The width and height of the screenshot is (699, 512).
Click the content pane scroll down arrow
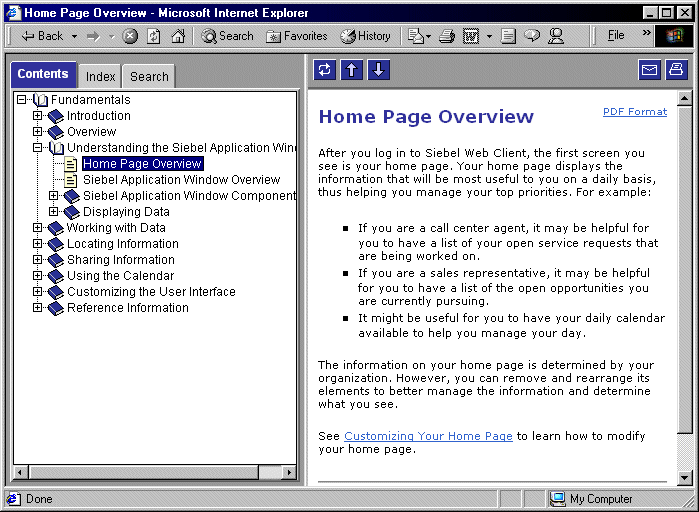pos(684,478)
